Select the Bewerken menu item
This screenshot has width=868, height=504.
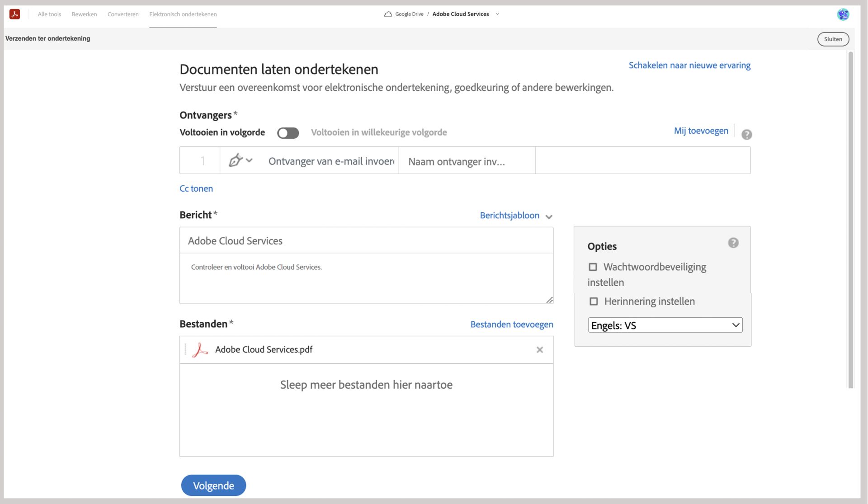pos(84,14)
